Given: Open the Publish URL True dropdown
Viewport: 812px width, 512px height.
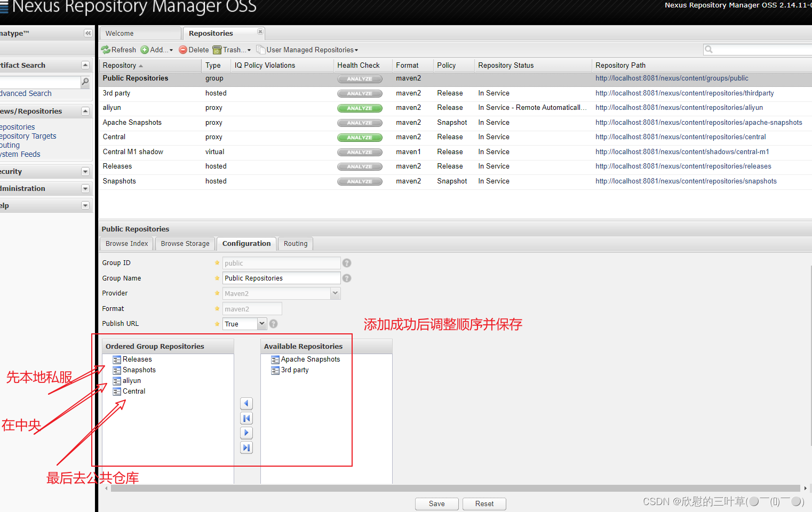Looking at the screenshot, I should [261, 324].
